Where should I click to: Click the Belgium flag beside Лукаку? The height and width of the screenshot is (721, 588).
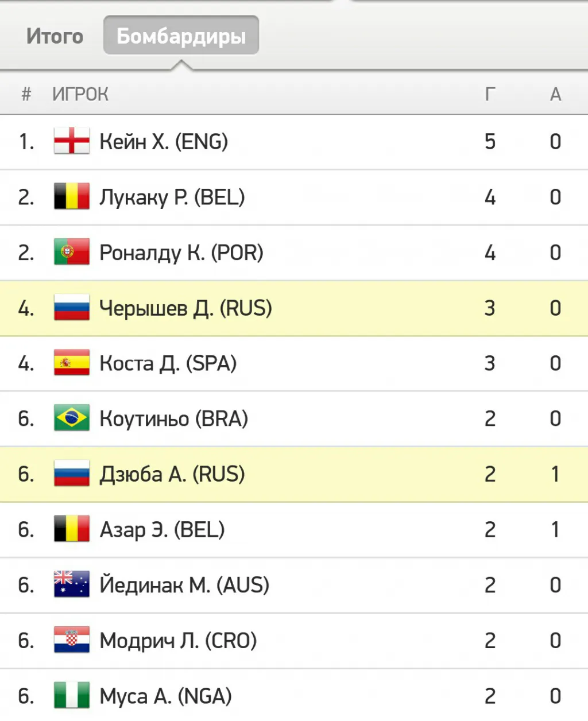point(72,197)
